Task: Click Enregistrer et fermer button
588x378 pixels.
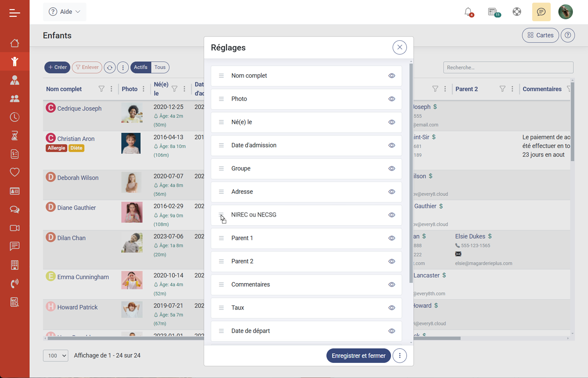Action: [x=358, y=356]
